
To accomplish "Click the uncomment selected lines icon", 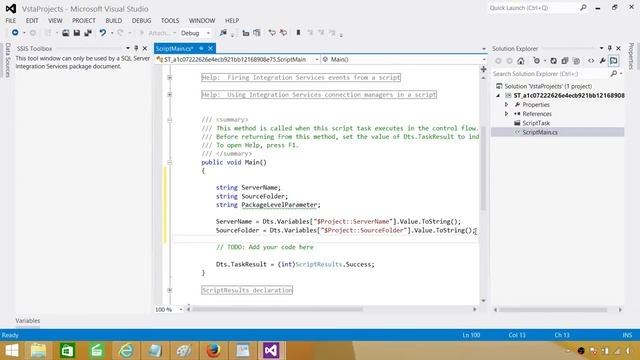I will (283, 33).
